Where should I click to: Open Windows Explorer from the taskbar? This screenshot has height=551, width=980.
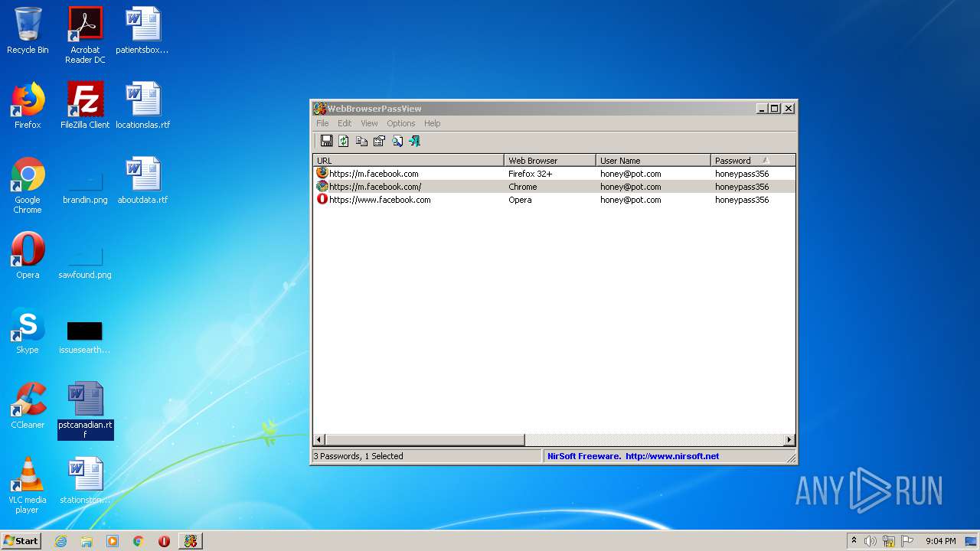87,541
